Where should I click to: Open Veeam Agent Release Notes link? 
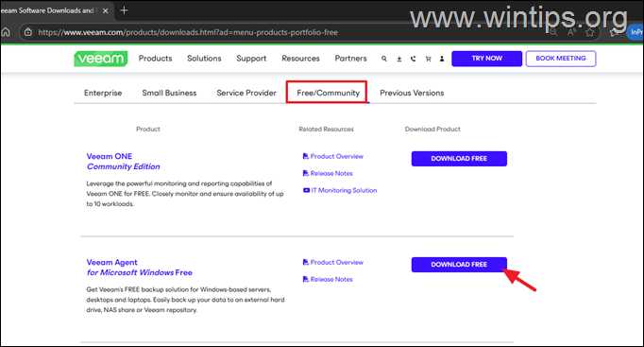(328, 279)
